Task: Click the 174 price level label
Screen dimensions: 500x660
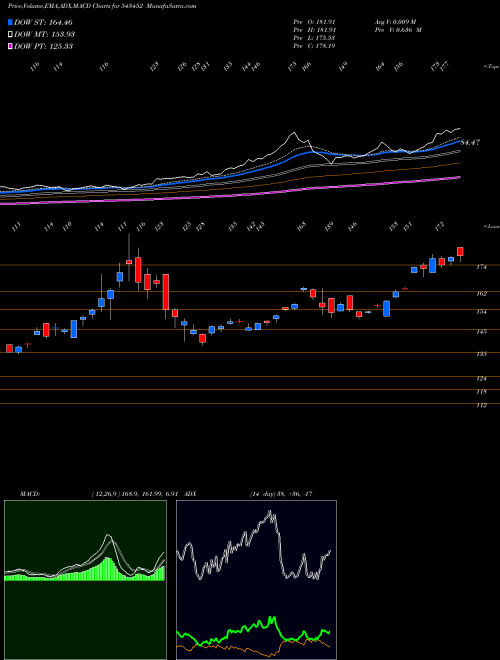Action: (x=481, y=267)
